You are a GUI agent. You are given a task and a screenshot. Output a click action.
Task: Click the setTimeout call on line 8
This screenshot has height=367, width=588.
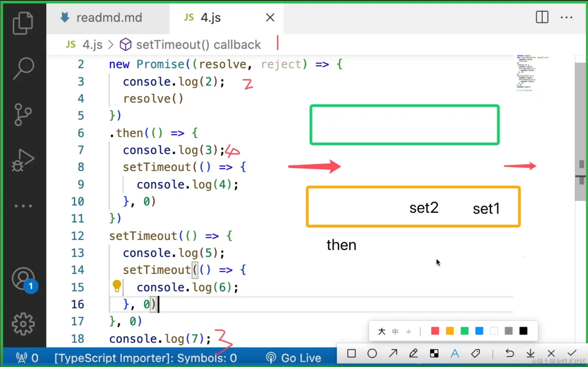[157, 167]
